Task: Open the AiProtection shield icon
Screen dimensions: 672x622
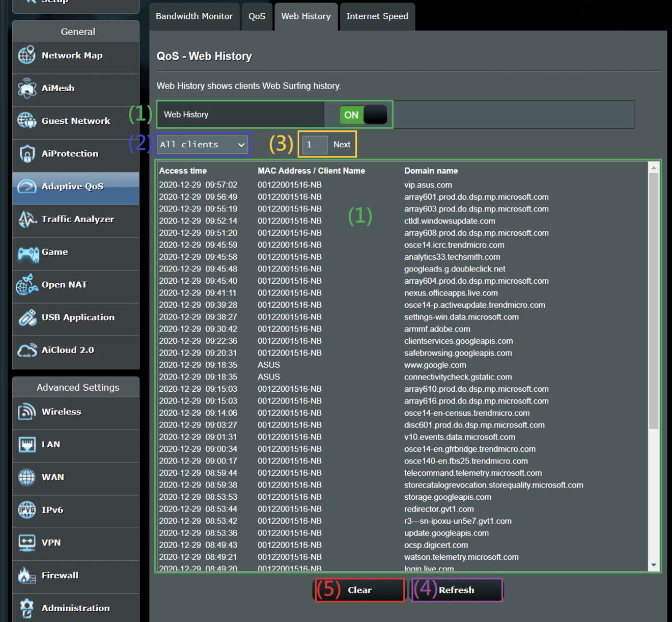Action: click(27, 153)
